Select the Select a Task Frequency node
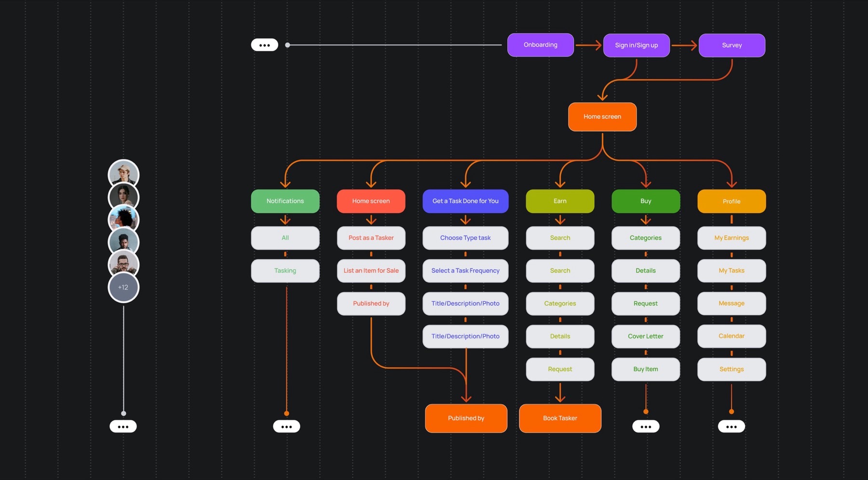 pyautogui.click(x=465, y=271)
